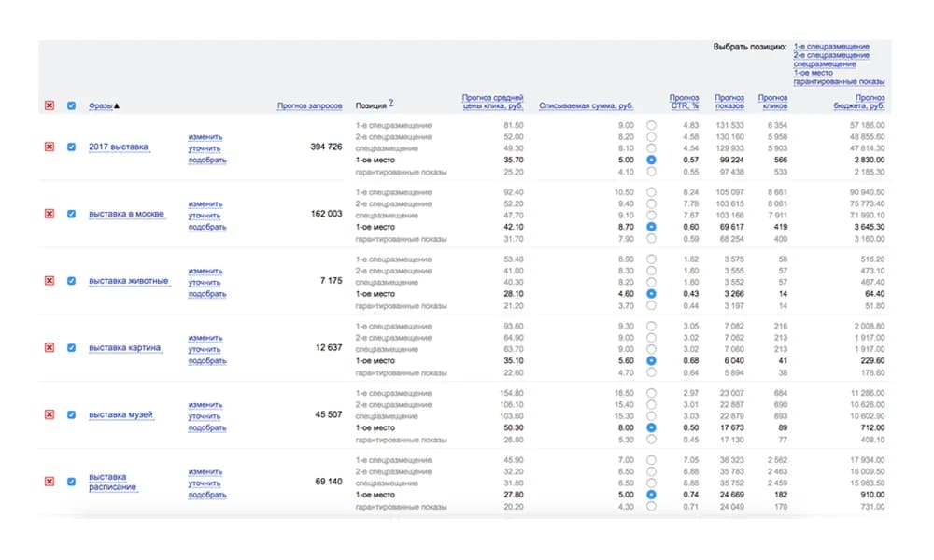Click the request forecast value '69 140'
Image resolution: width=934 pixels, height=560 pixels.
[x=329, y=482]
